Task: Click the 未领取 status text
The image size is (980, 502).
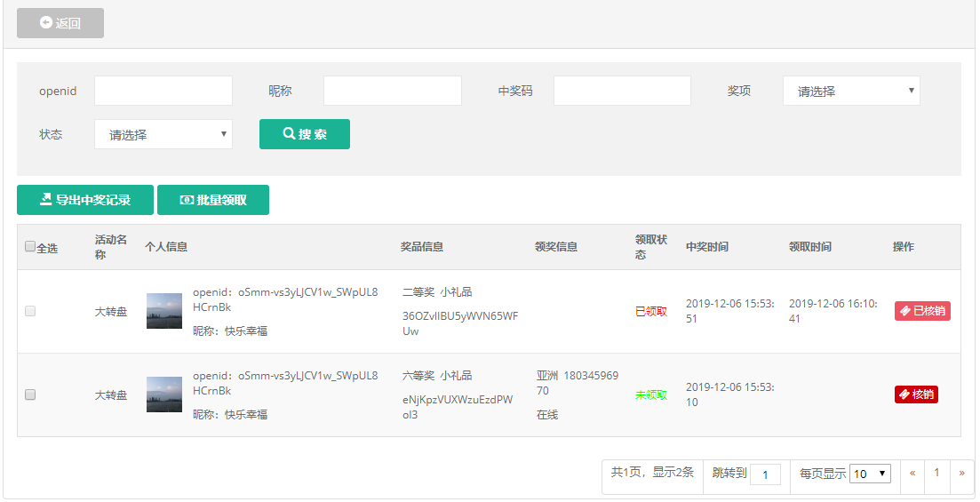Action: (651, 395)
